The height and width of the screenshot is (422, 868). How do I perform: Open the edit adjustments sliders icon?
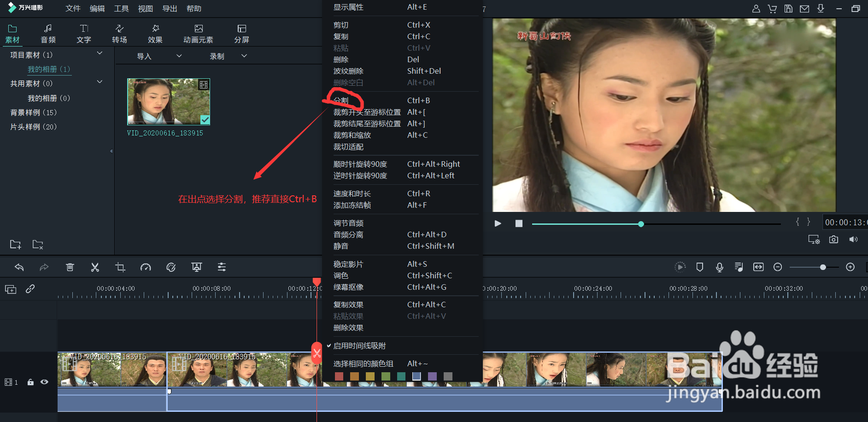click(x=222, y=267)
